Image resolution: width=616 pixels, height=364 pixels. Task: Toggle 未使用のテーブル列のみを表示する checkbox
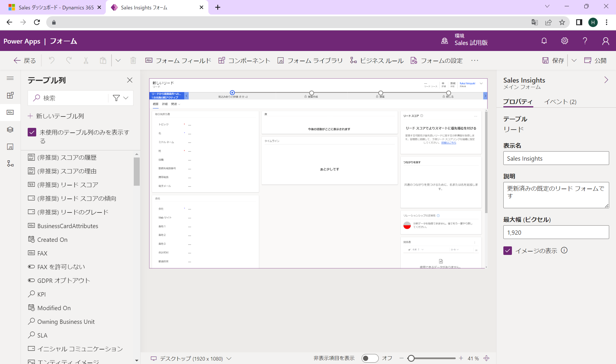click(x=32, y=132)
